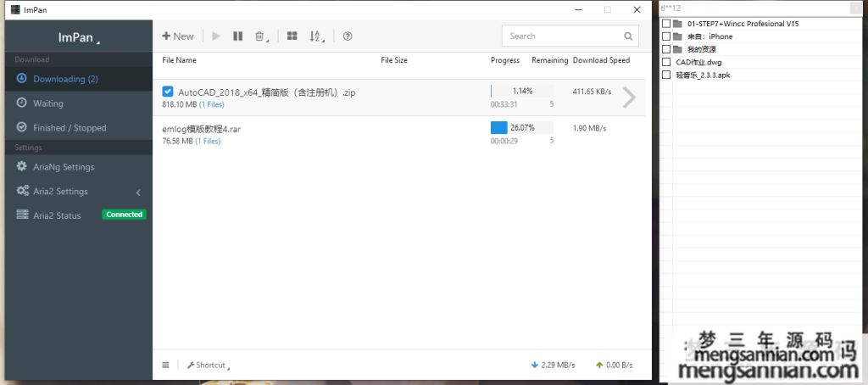
Task: Open the A-Z sort order dropdown
Action: pyautogui.click(x=316, y=36)
